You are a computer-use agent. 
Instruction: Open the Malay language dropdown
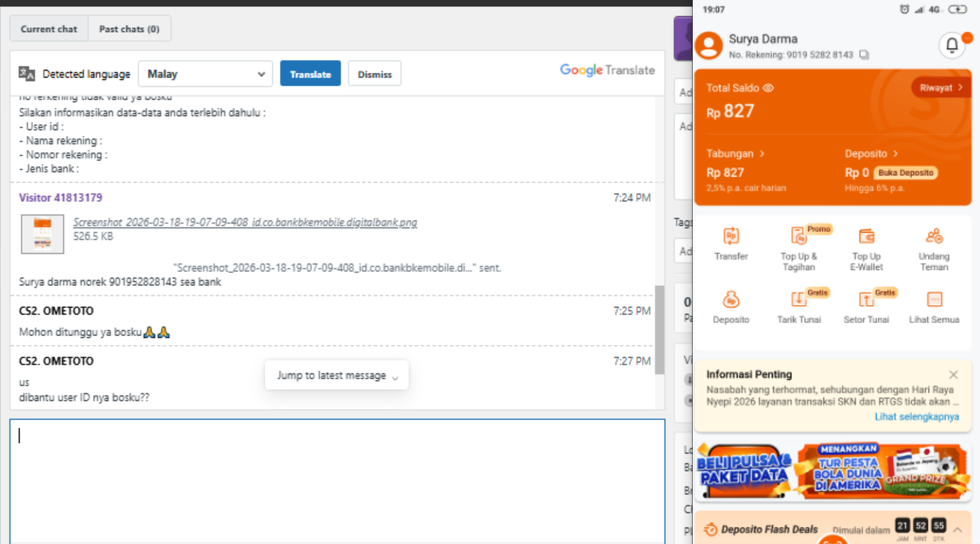click(205, 74)
